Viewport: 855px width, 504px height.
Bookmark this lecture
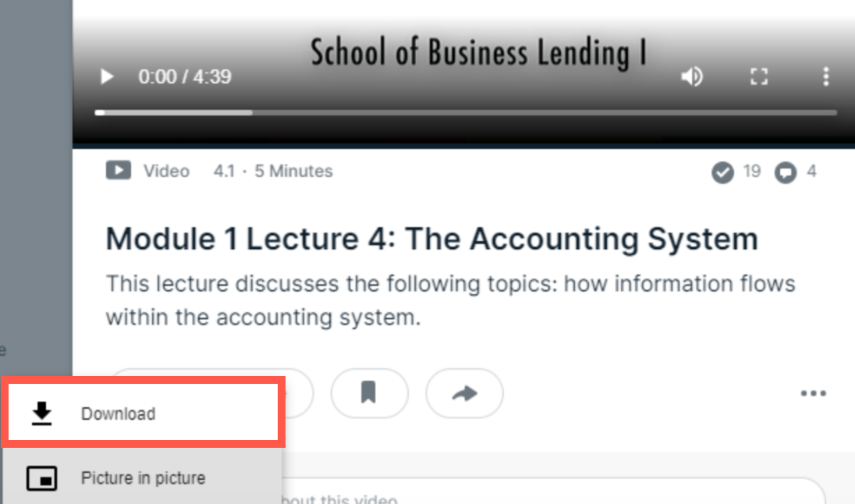coord(369,392)
